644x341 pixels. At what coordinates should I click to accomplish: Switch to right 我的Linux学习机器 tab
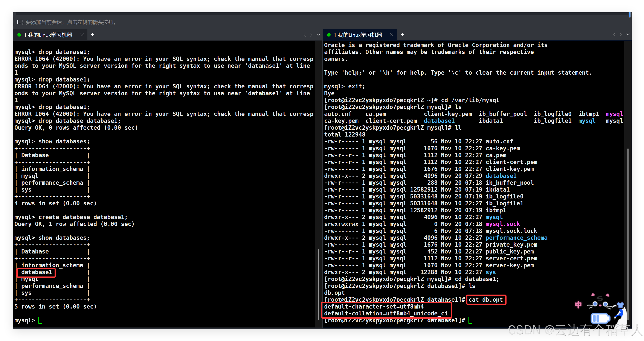(x=360, y=35)
